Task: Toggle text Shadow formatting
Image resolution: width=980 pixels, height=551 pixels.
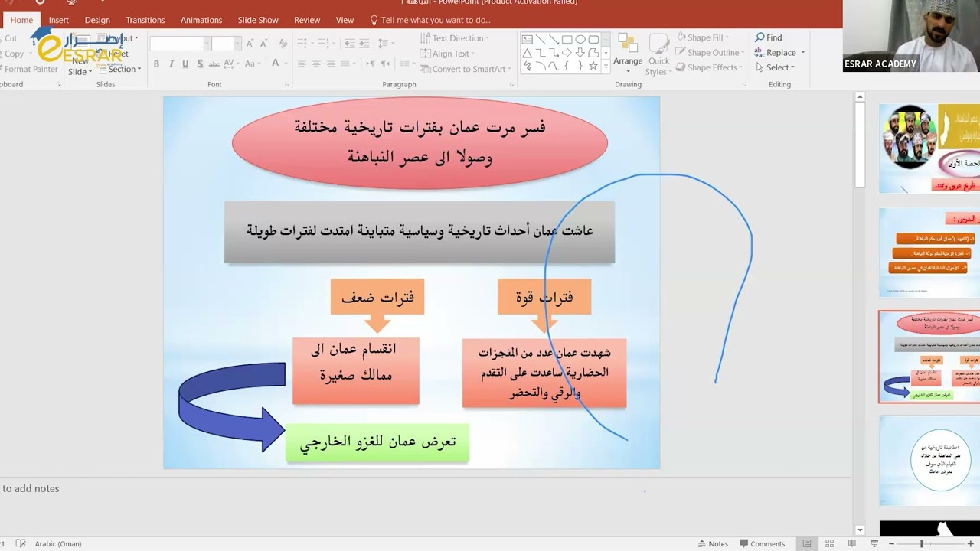Action: point(200,64)
